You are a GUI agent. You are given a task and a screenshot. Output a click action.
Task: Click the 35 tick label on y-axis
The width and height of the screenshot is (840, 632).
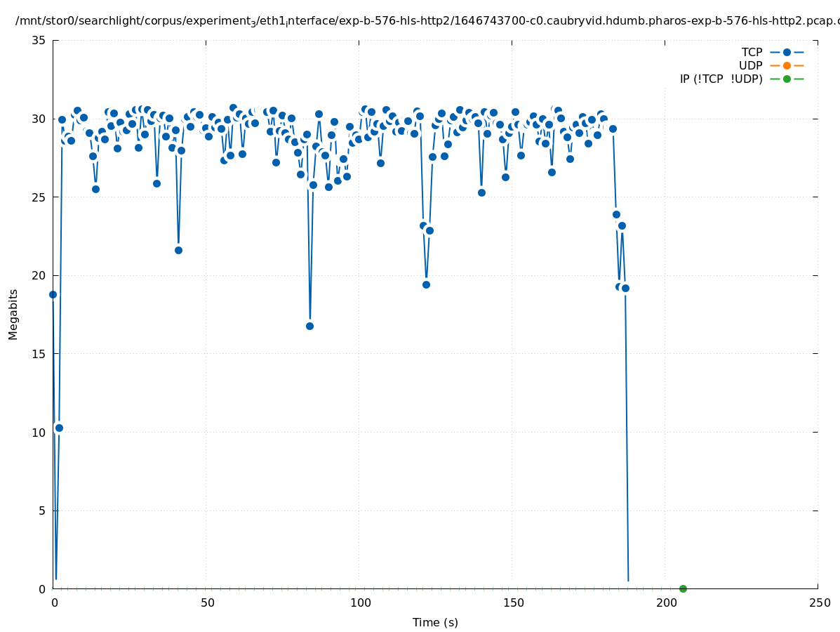[39, 41]
